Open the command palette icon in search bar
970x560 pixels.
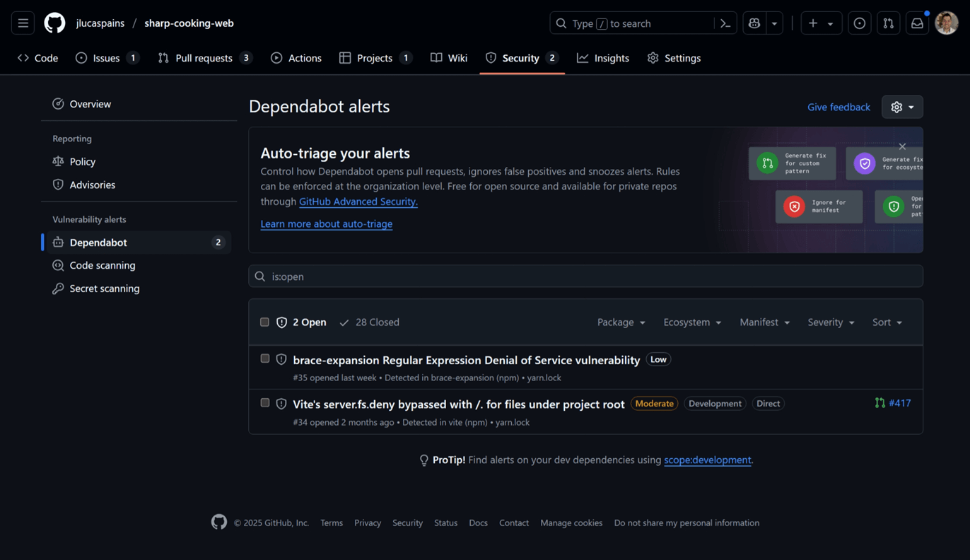725,23
